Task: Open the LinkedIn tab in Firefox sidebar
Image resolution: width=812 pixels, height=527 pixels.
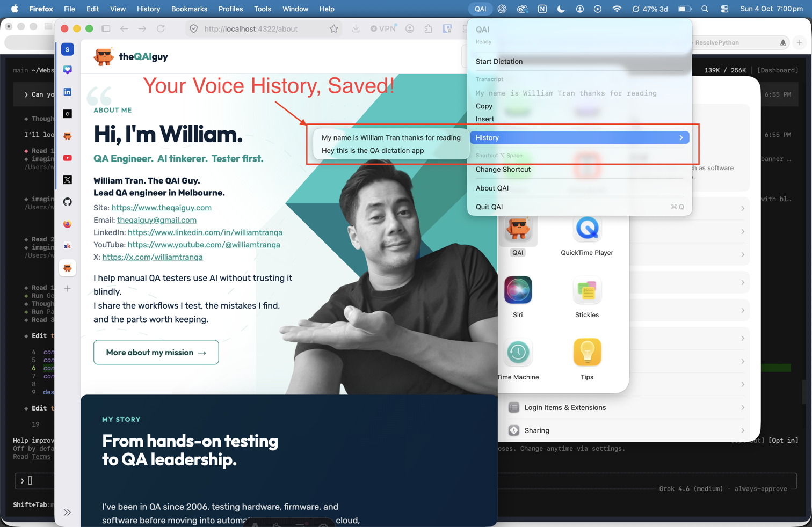Action: pos(68,92)
